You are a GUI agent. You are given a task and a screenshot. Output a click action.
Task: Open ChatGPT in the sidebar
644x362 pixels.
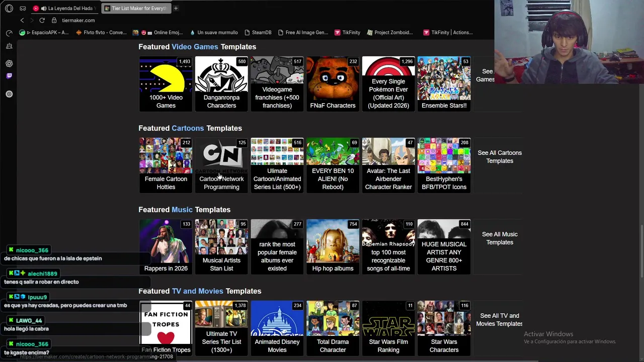coord(9,63)
